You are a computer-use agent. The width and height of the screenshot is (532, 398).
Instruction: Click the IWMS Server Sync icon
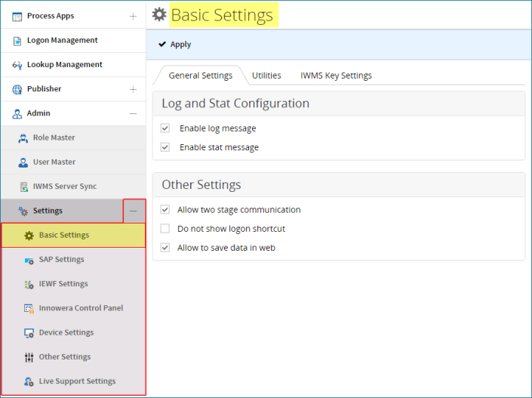23,187
